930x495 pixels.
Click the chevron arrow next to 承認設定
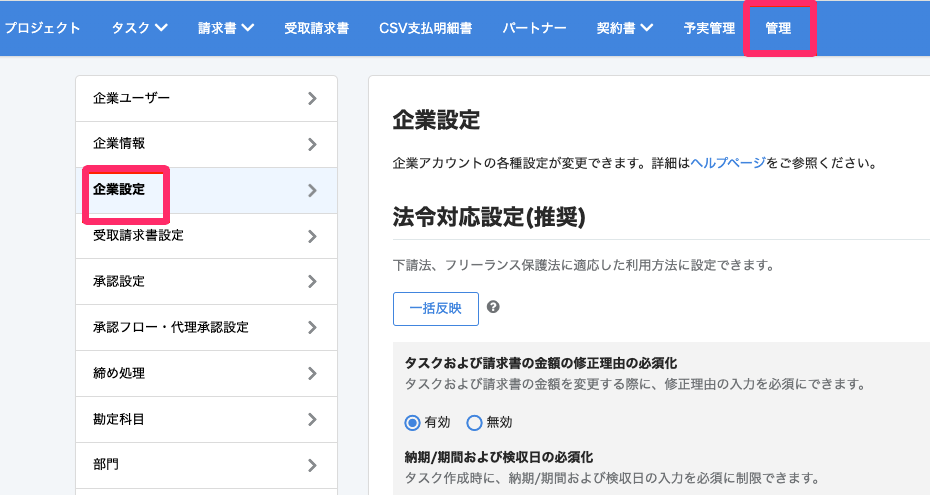click(313, 282)
